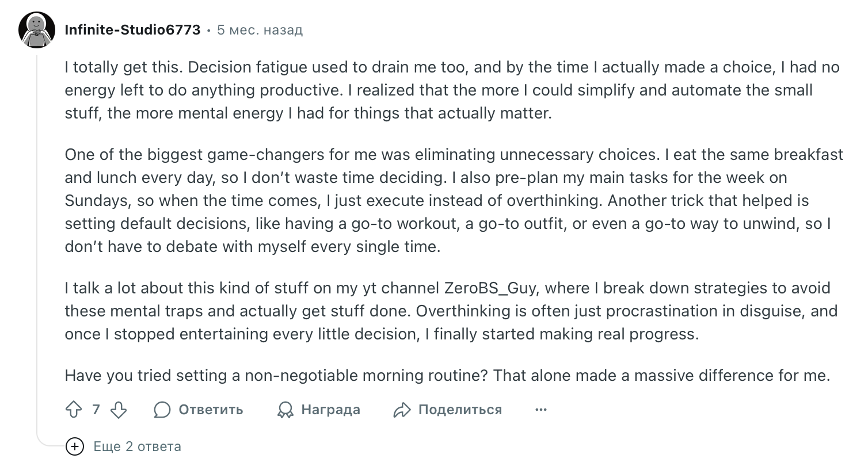
Task: Expand replies with the plus circle icon
Action: click(75, 446)
